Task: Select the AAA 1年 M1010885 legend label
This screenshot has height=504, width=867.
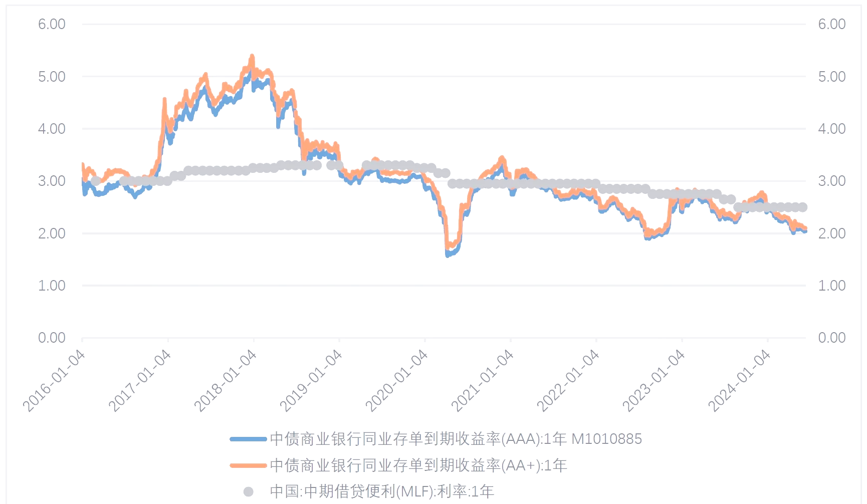Action: pos(456,439)
